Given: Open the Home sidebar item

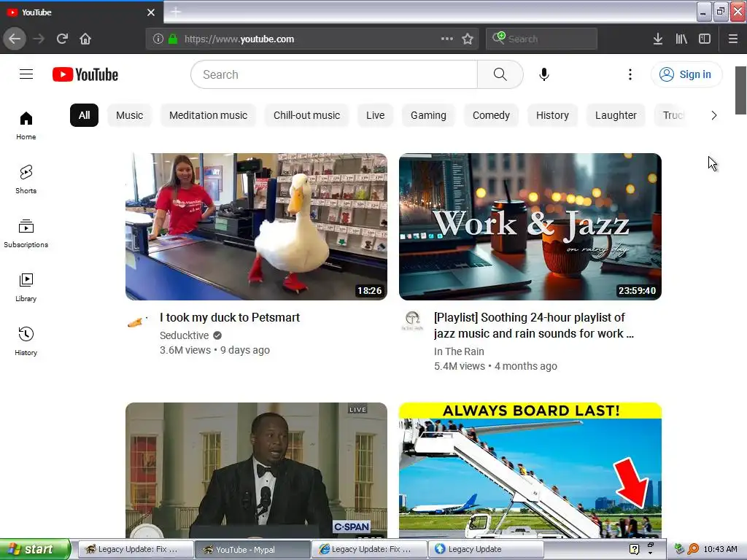Looking at the screenshot, I should point(26,125).
